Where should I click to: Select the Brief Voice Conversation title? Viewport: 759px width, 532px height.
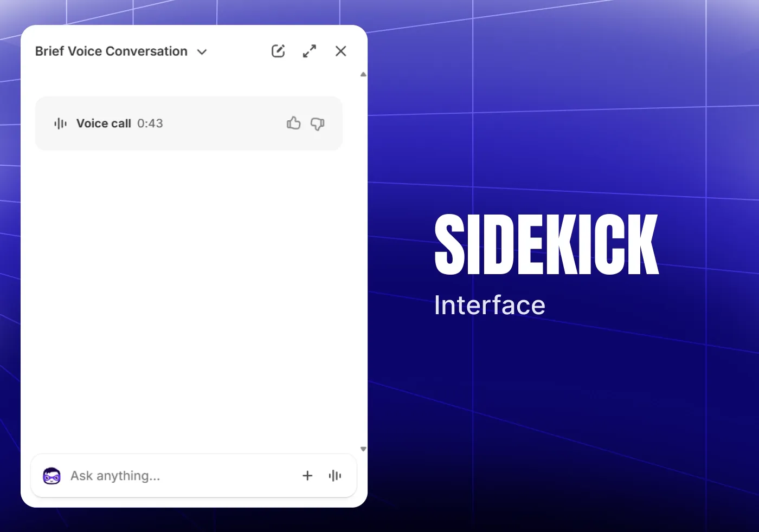(x=110, y=51)
